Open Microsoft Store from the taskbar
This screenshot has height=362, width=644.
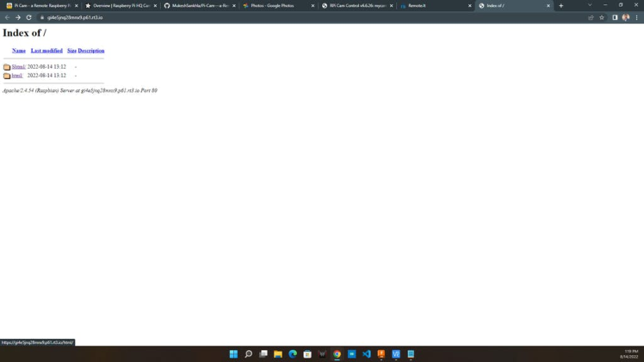(307, 353)
